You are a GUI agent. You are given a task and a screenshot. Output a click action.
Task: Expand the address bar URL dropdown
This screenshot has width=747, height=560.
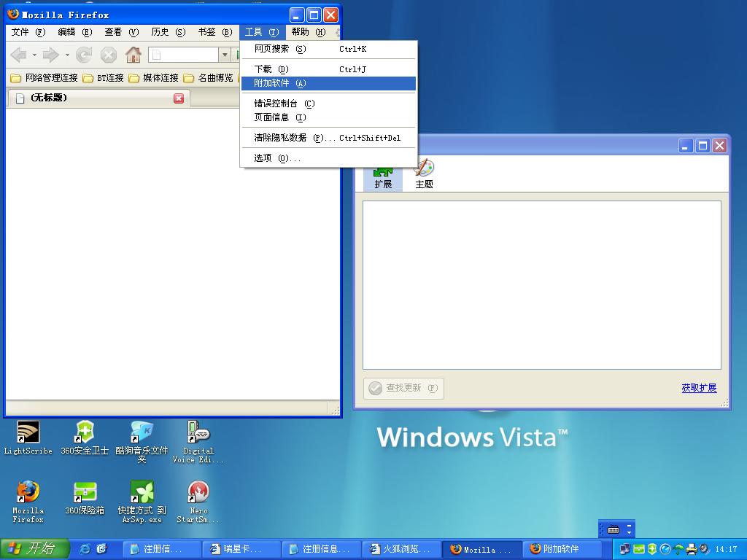225,55
